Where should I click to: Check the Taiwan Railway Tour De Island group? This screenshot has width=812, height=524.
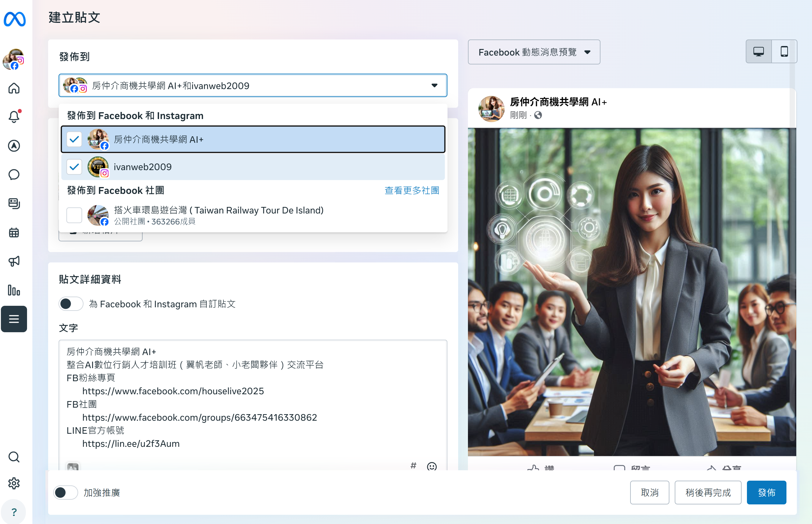click(74, 215)
